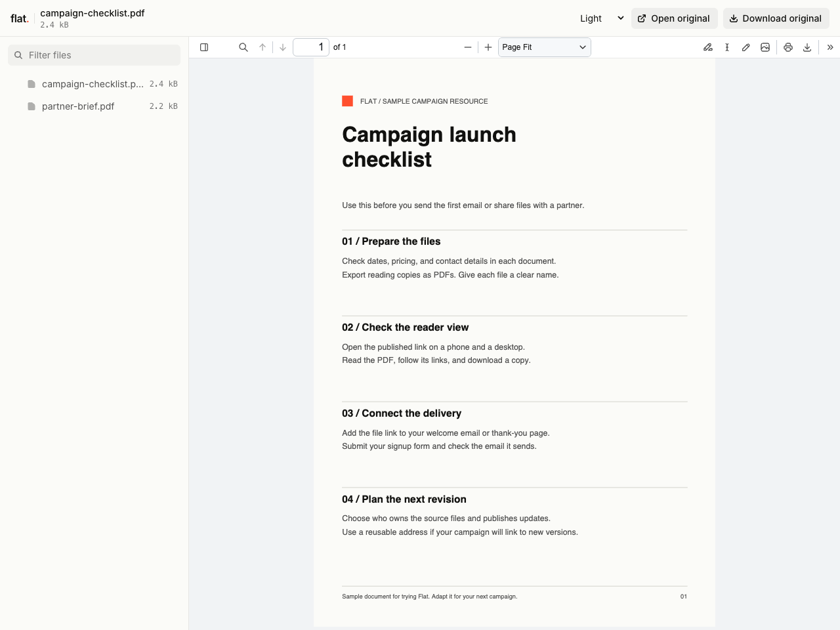840x630 pixels.
Task: Go to next page arrow
Action: click(283, 47)
